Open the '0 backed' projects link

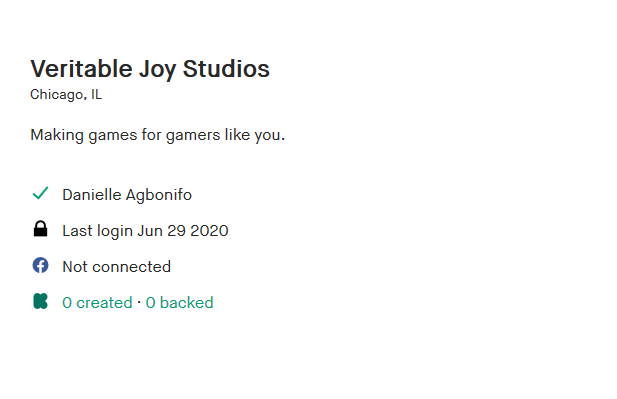point(179,303)
